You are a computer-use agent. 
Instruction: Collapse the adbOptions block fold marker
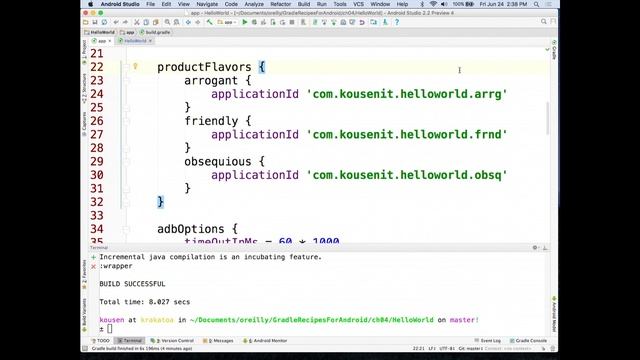click(x=126, y=229)
